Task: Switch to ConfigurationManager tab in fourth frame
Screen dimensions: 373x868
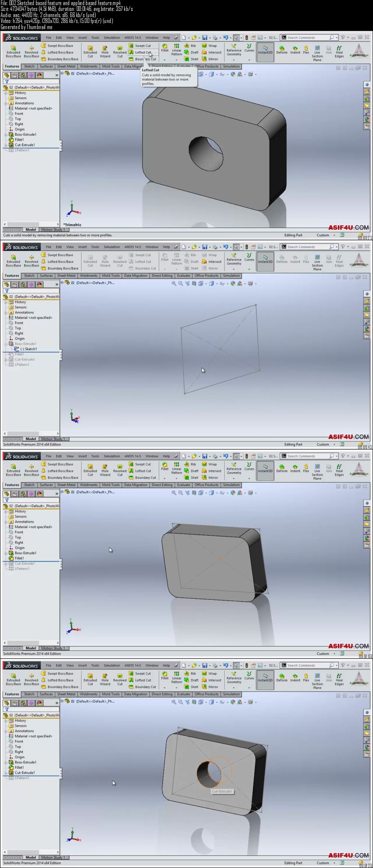Action: pos(23,703)
